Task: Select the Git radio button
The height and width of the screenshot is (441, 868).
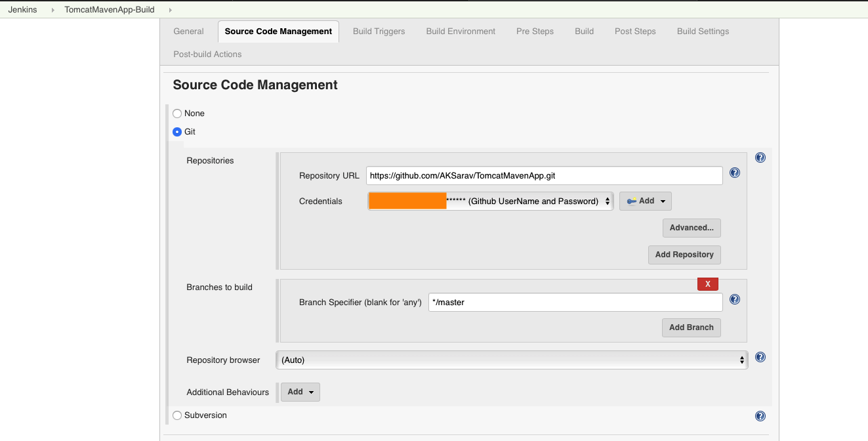Action: click(177, 132)
